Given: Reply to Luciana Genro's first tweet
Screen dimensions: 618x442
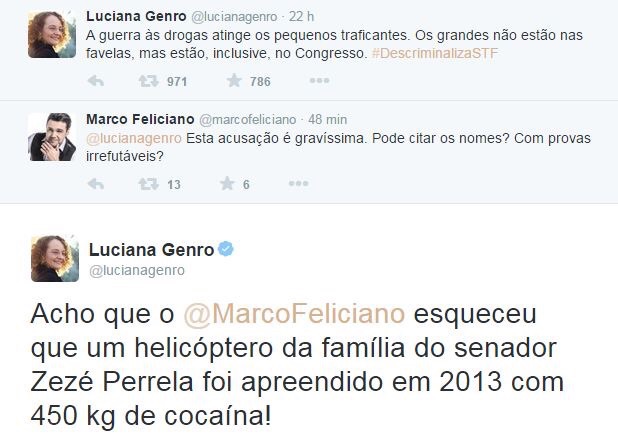Looking at the screenshot, I should click(97, 81).
